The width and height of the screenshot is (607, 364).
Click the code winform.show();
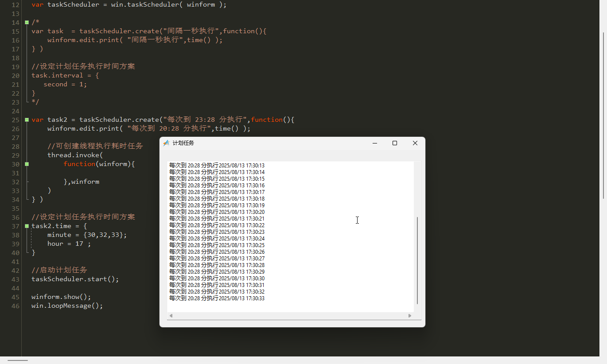click(61, 297)
